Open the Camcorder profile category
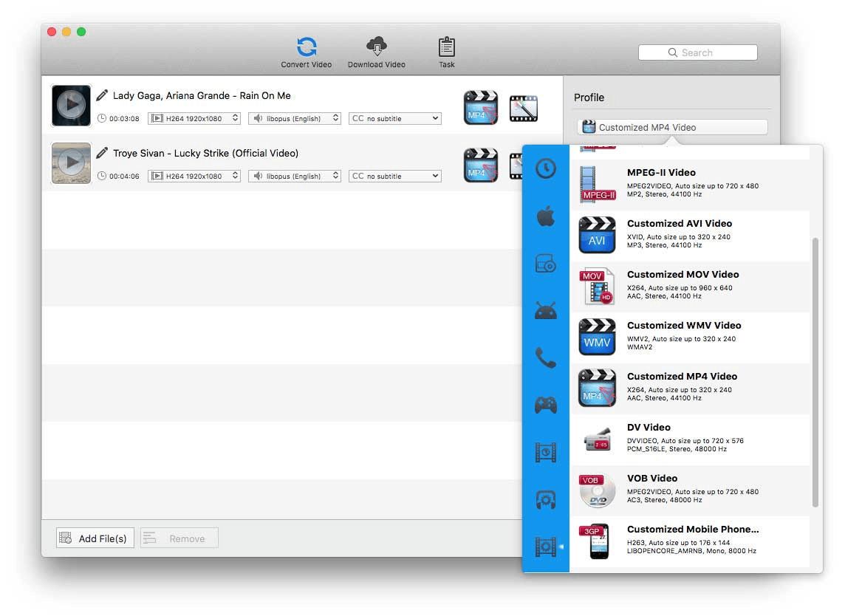845x616 pixels. point(546,263)
